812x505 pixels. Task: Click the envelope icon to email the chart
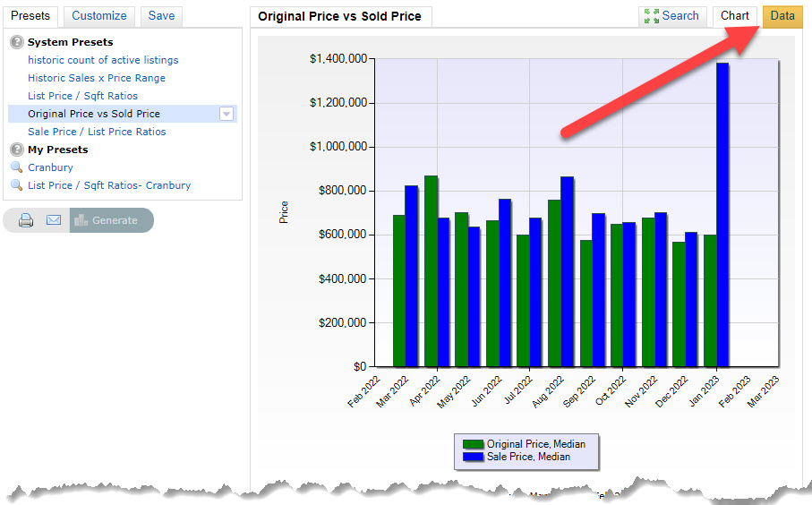point(54,220)
